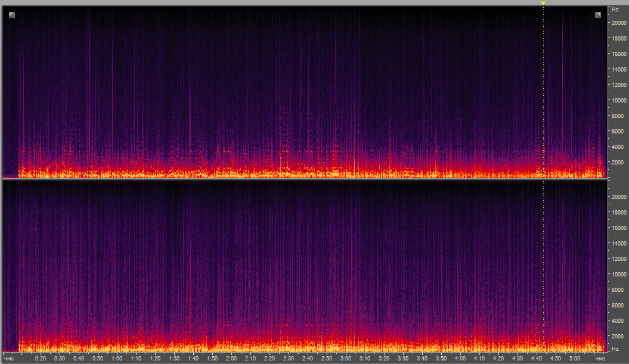
Task: Click the 3:10 mark on the time ruler
Action: (365, 359)
